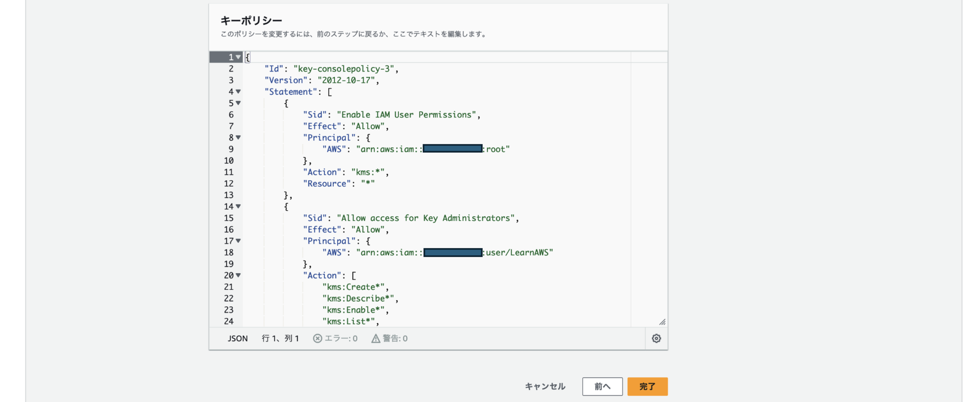Fold the Key Administrators statement on line 14
Image resolution: width=980 pixels, height=402 pixels.
point(238,206)
